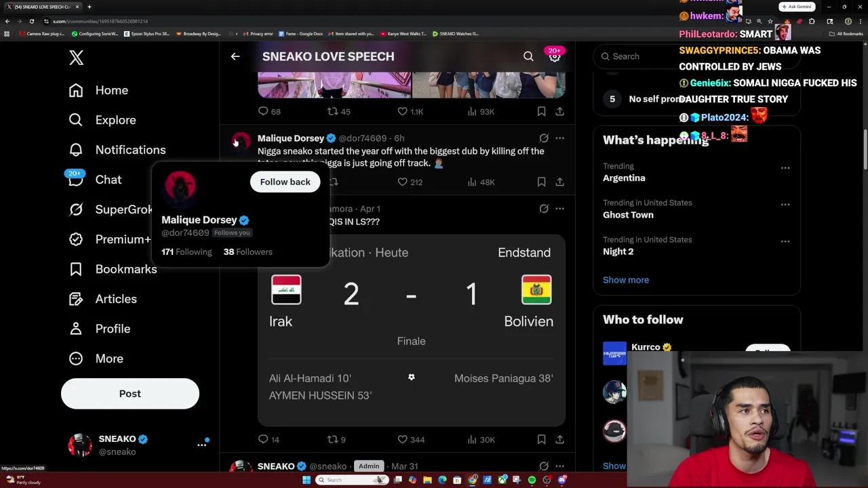
Task: Open the page scrollbar on the right
Action: pyautogui.click(x=865, y=149)
